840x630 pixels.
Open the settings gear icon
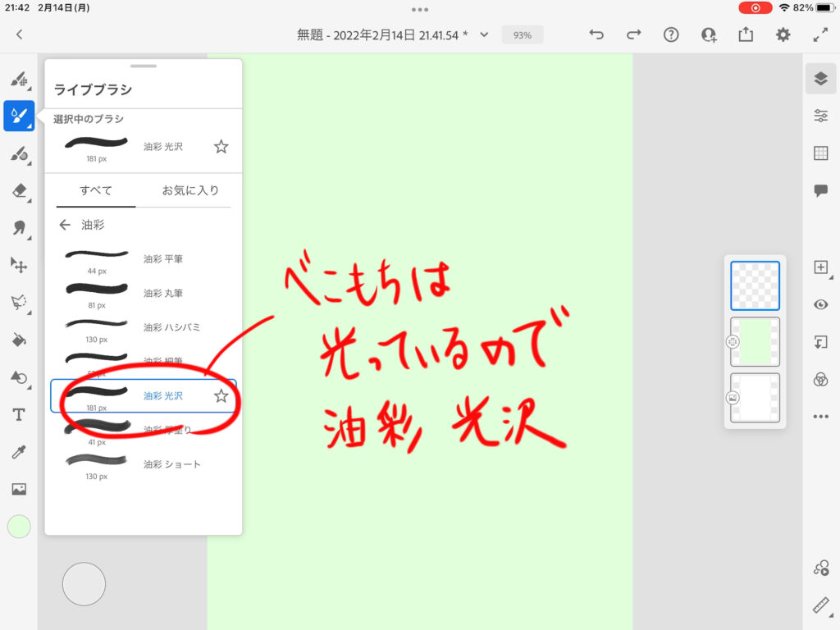coord(783,34)
